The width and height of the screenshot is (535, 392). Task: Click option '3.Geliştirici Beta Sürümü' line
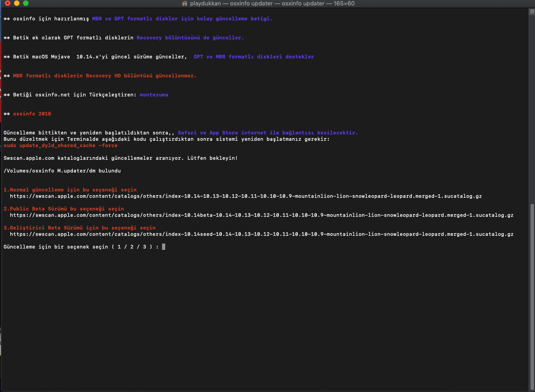coord(79,228)
